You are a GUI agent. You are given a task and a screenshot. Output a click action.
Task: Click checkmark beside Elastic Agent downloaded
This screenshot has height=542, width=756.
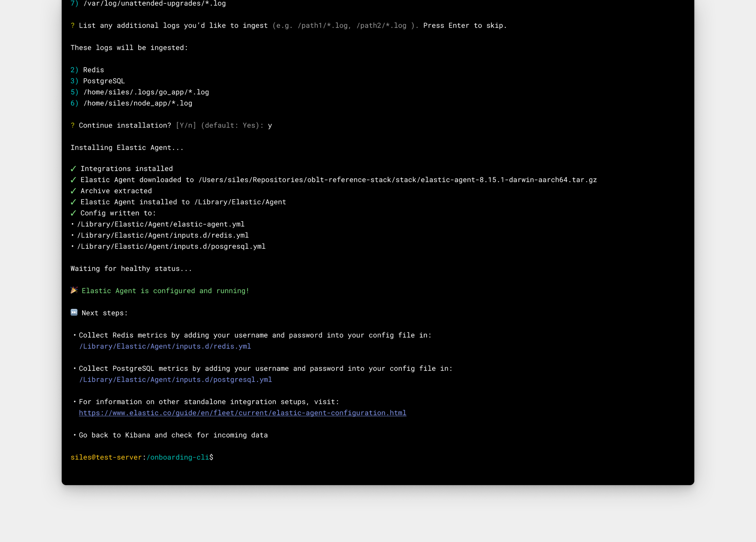pyautogui.click(x=73, y=180)
